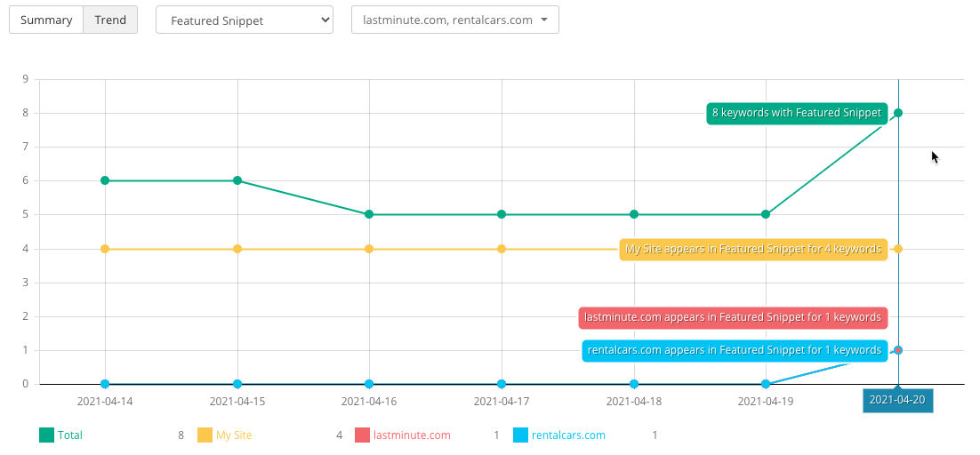Click the green Total point on 2021-04-20

[898, 113]
